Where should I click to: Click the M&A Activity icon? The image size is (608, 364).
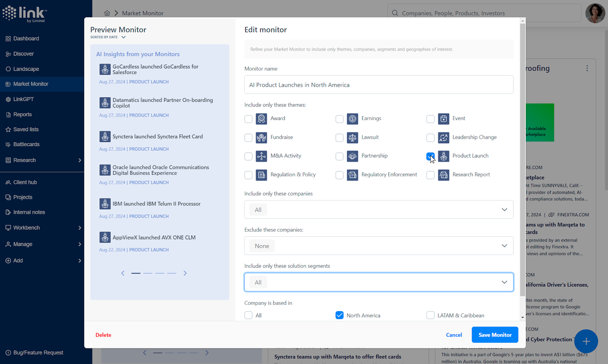pos(261,156)
